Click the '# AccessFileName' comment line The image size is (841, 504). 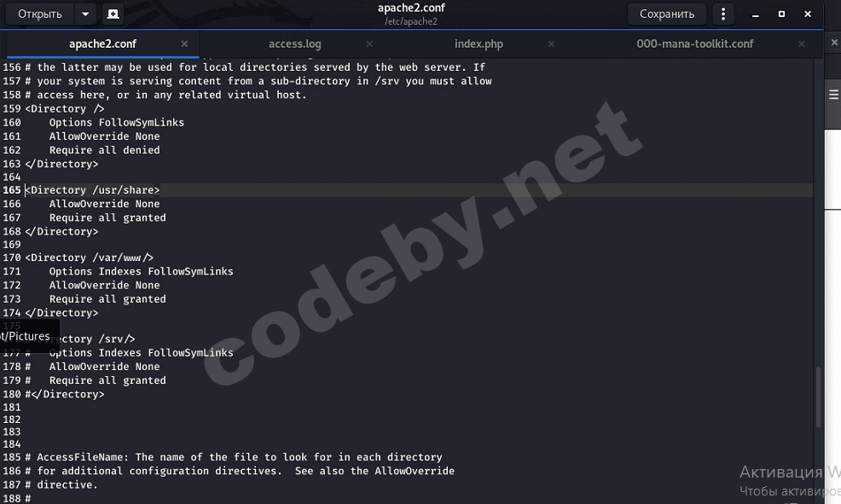[x=234, y=457]
